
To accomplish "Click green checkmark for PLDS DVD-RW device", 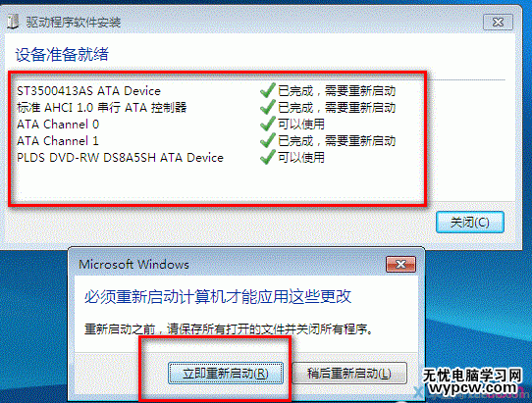I will 267,157.
